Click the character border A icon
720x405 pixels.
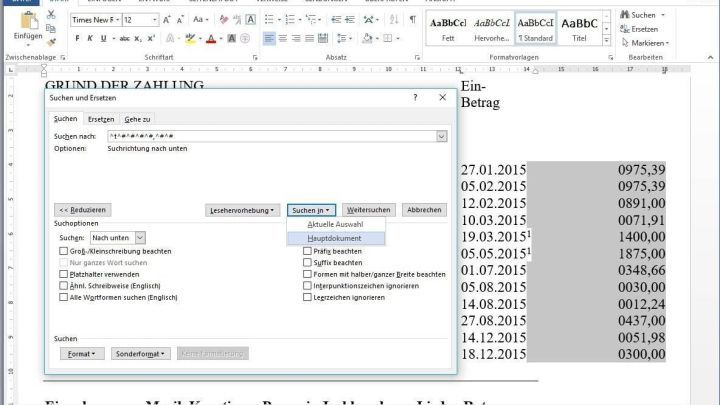point(250,20)
